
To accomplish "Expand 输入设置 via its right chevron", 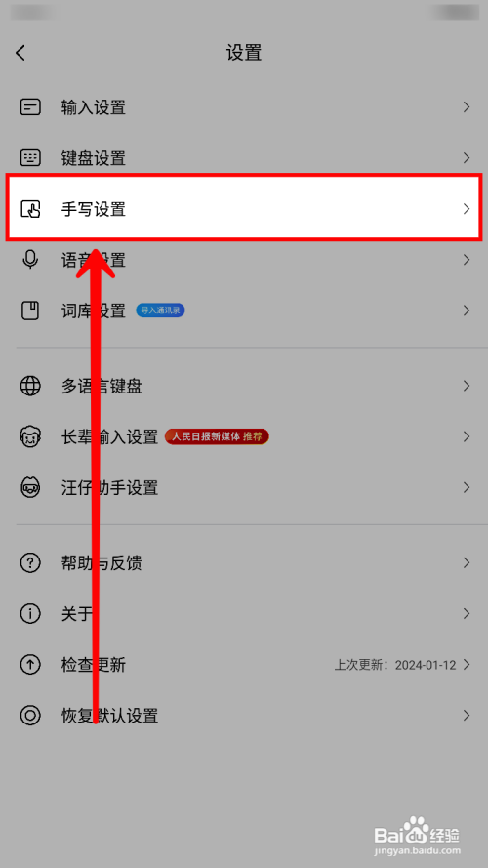I will (x=467, y=106).
